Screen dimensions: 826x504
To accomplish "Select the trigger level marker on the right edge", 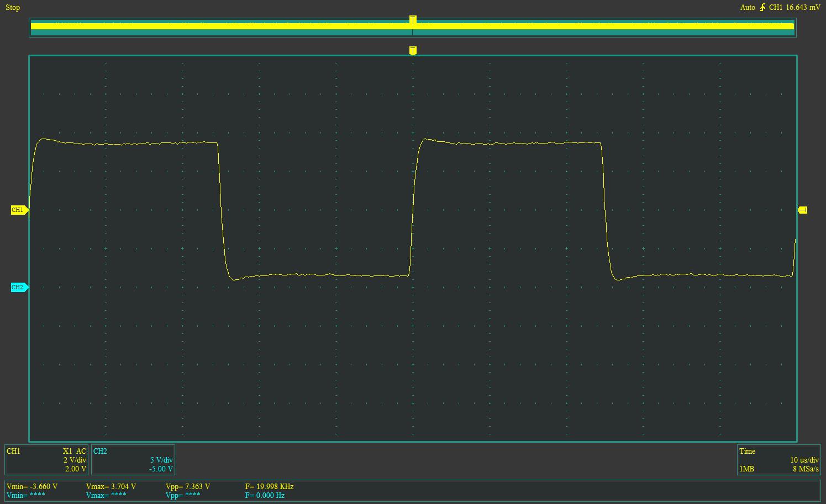I will click(803, 210).
